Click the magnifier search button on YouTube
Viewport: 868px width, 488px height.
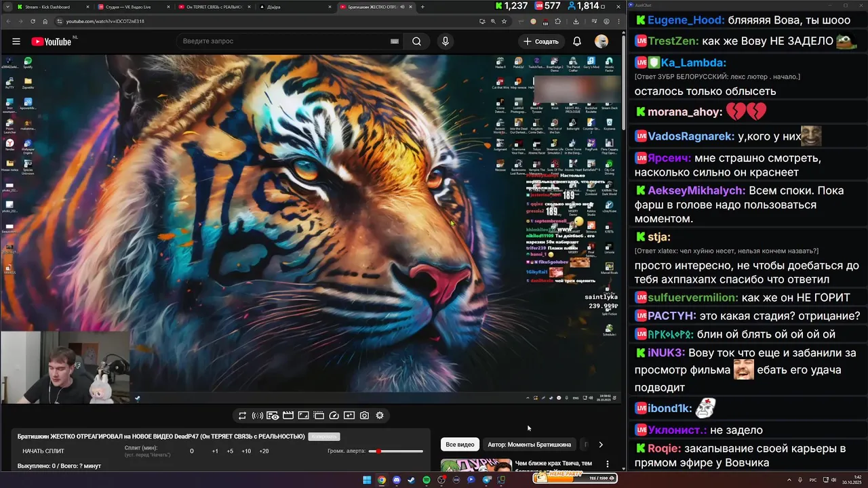[416, 41]
